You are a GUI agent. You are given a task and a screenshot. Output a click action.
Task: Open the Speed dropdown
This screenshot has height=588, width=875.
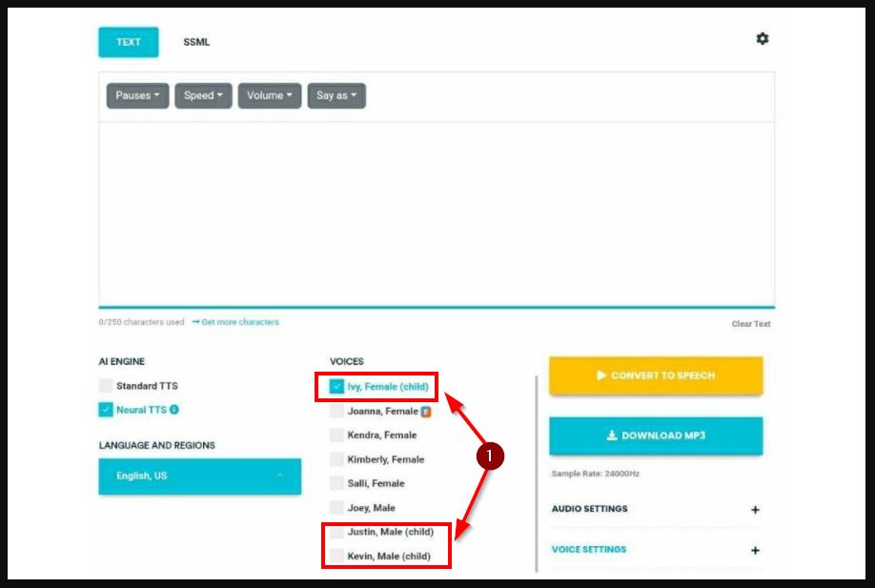tap(203, 95)
